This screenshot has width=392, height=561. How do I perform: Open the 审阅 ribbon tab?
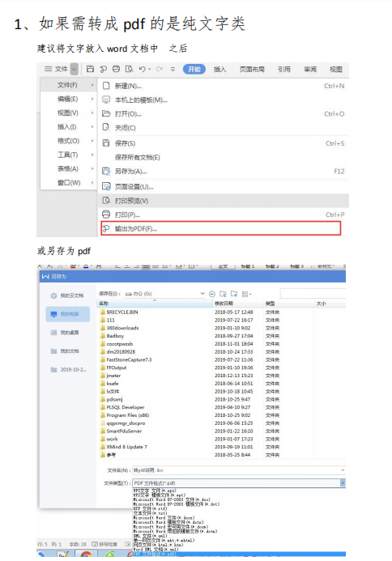[x=310, y=69]
